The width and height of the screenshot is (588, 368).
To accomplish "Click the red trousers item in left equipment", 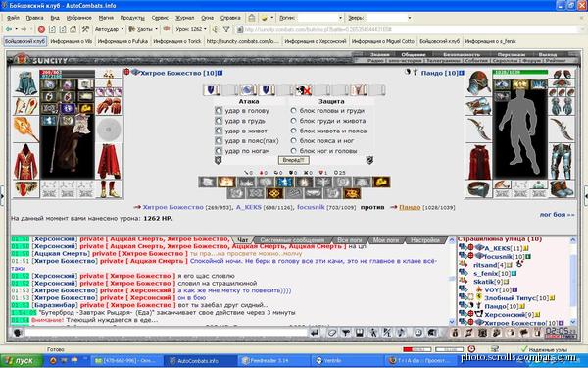I will tap(109, 162).
